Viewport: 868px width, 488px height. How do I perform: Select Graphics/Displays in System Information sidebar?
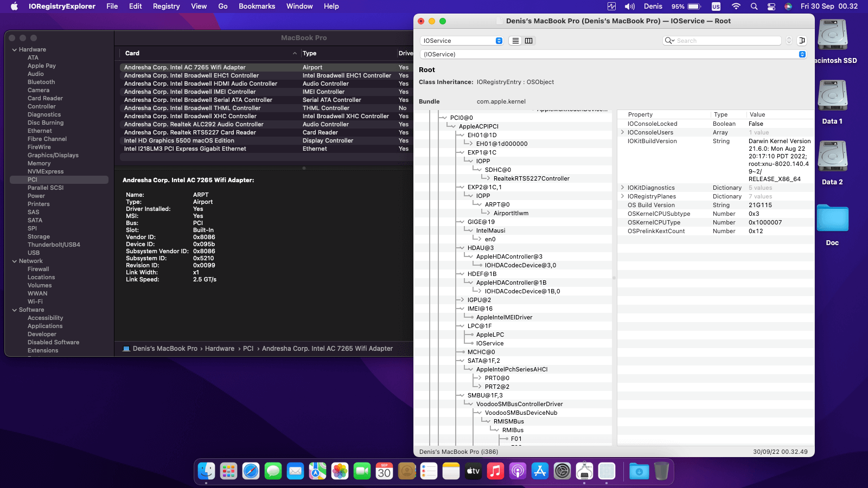click(53, 155)
